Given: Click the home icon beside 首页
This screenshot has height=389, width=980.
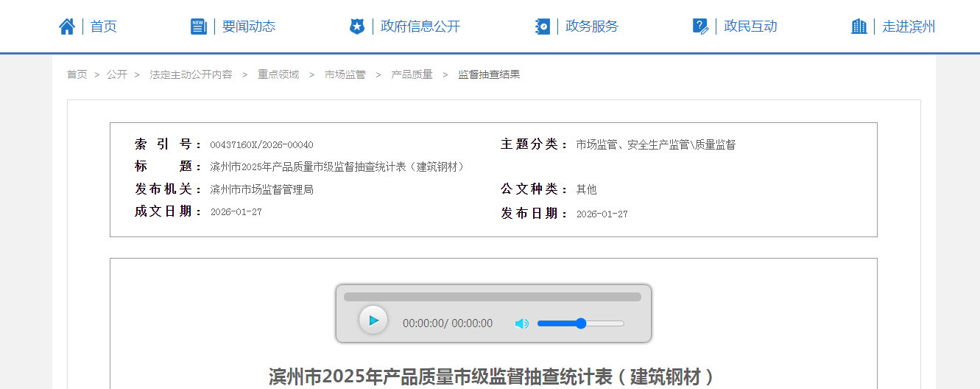Looking at the screenshot, I should tap(67, 27).
